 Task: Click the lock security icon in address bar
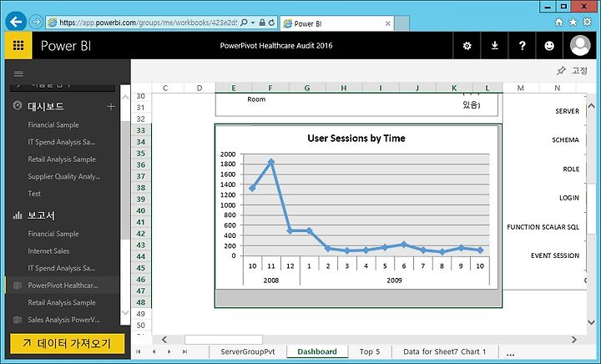262,23
